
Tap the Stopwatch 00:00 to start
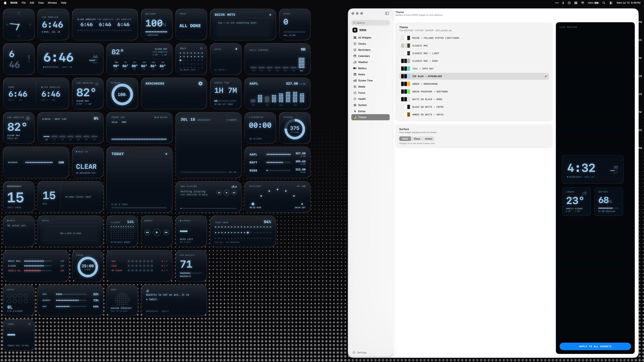coord(260,126)
